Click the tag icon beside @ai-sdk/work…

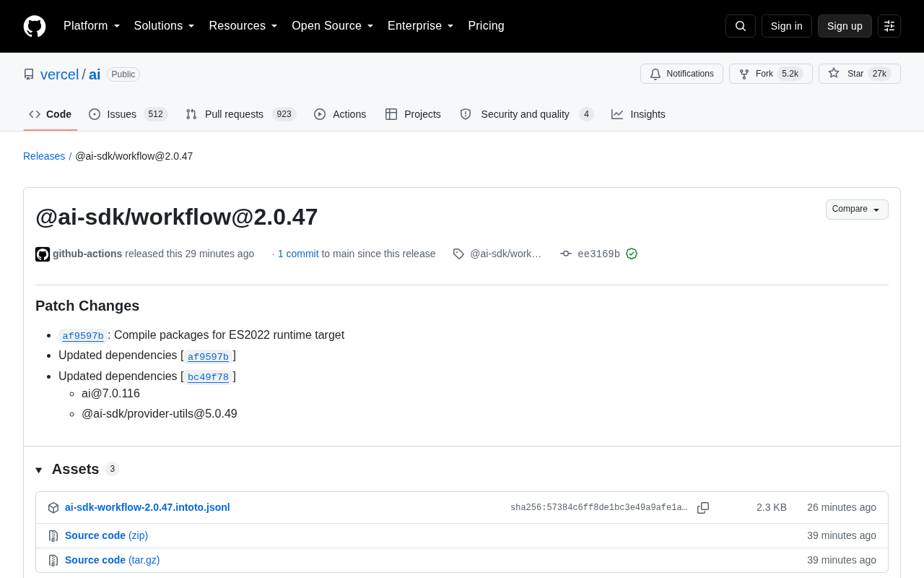[458, 254]
